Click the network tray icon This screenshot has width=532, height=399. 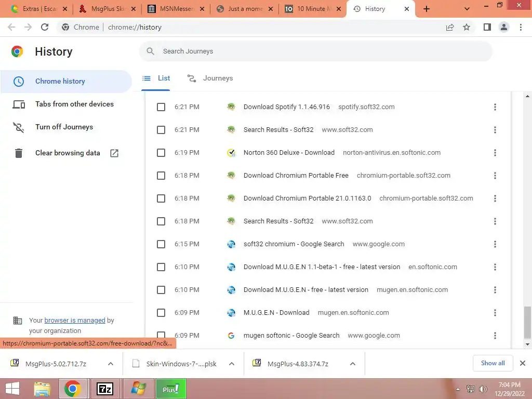[471, 389]
